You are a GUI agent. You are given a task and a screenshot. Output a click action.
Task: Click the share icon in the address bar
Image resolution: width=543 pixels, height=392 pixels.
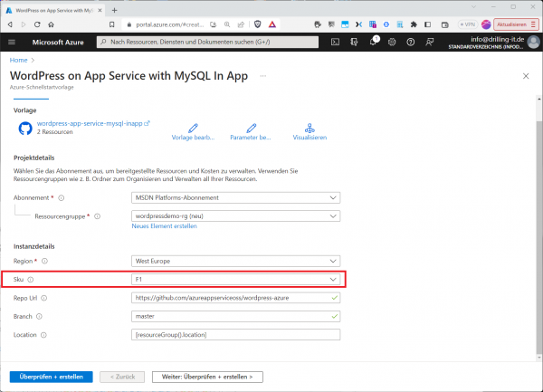[x=241, y=24]
